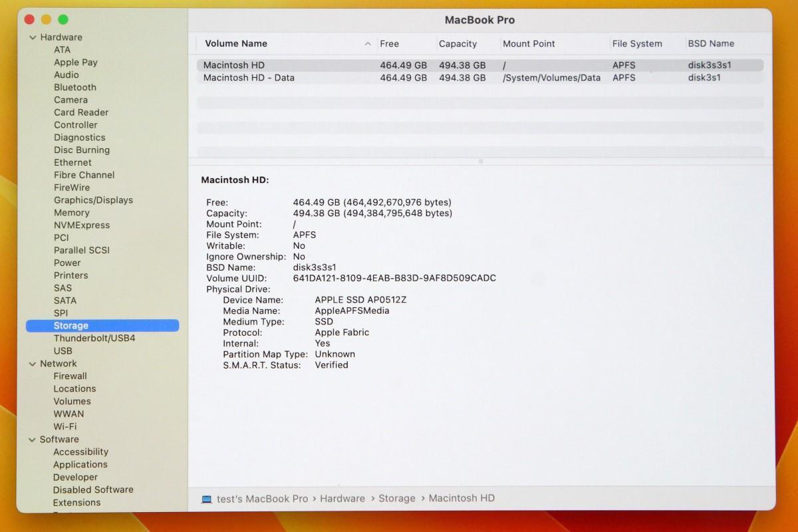
Task: Select Power in the sidebar
Action: (x=67, y=263)
